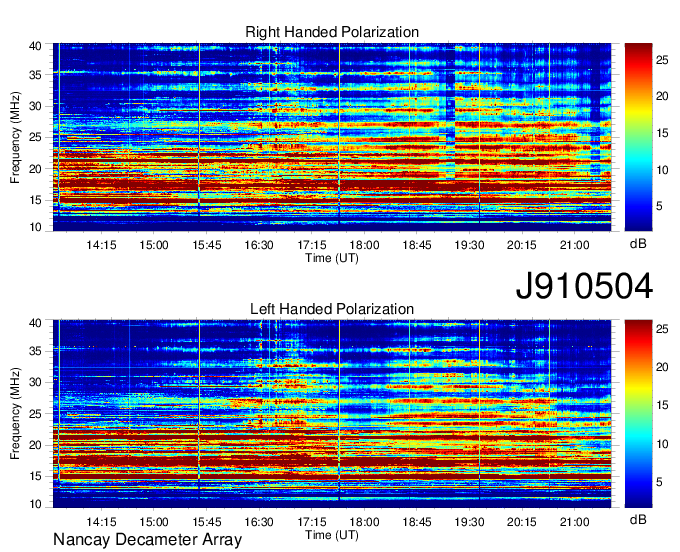The height and width of the screenshot is (552, 680).
Task: Click the 17:15 time tick on bottom plot
Action: (x=311, y=521)
